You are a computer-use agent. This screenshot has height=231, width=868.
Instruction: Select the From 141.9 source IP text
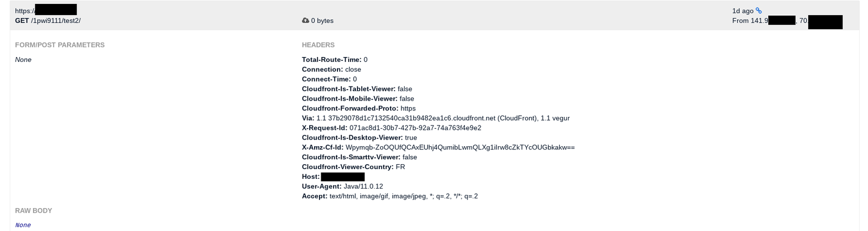click(x=750, y=21)
